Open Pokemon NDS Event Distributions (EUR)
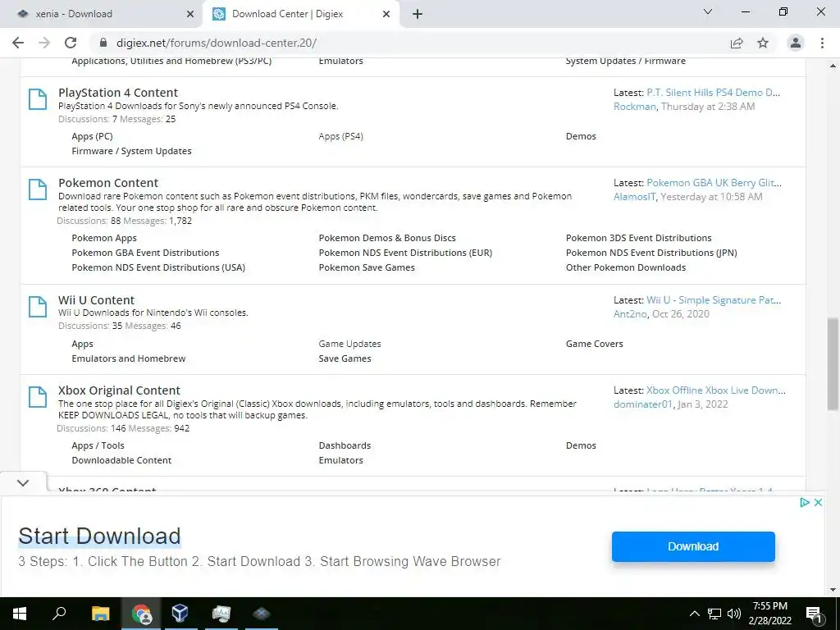Viewport: 840px width, 630px height. (405, 253)
